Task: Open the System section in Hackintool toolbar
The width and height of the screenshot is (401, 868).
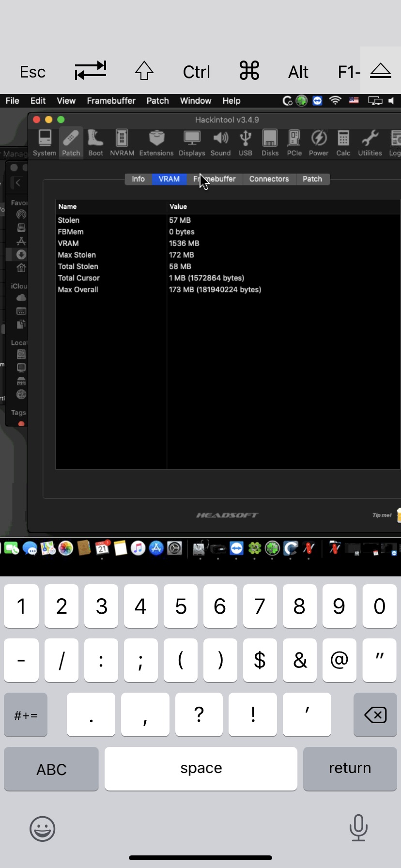Action: [45, 143]
